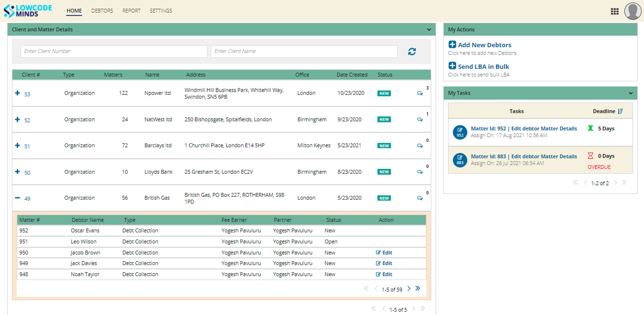Expand client 51 row
The height and width of the screenshot is (315, 644).
coord(17,145)
